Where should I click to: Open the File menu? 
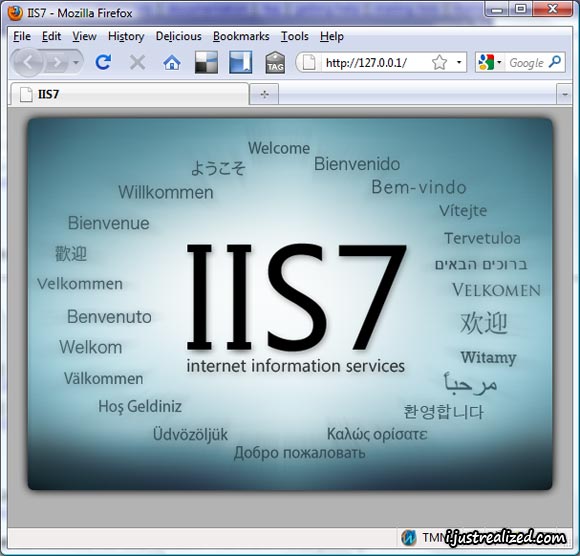click(22, 36)
